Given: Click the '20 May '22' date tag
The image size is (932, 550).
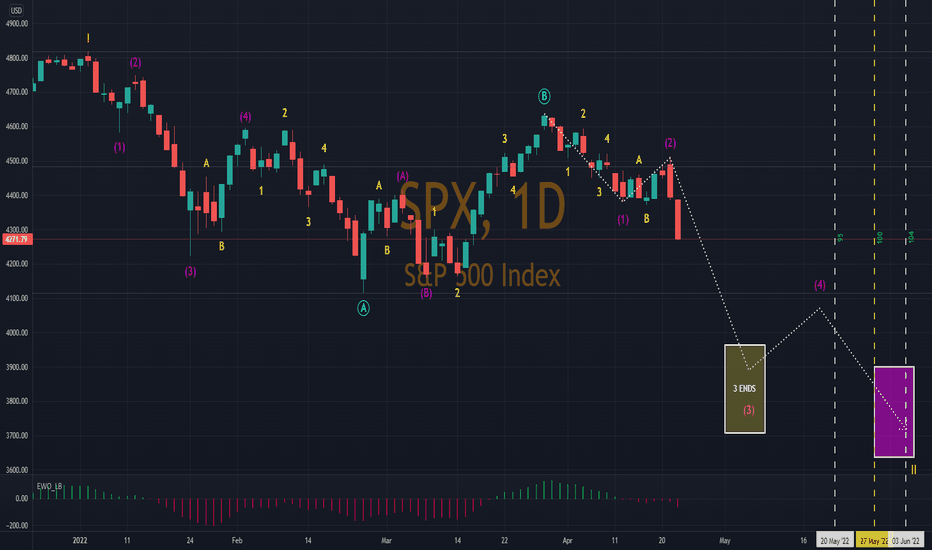Looking at the screenshot, I should (x=835, y=540).
